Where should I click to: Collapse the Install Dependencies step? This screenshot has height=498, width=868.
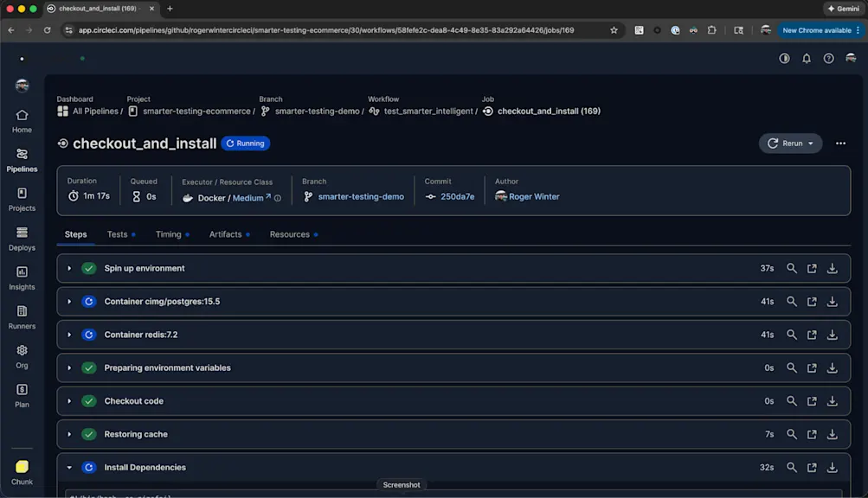pyautogui.click(x=69, y=468)
